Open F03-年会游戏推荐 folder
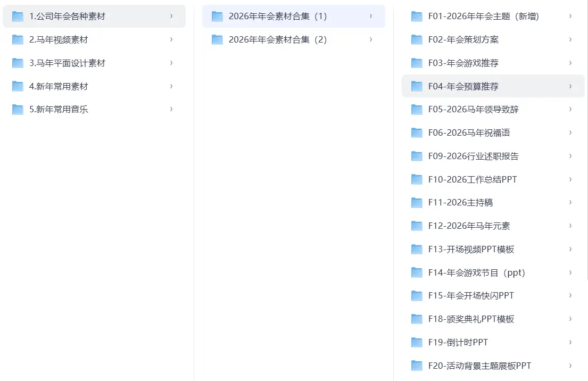 pos(463,63)
